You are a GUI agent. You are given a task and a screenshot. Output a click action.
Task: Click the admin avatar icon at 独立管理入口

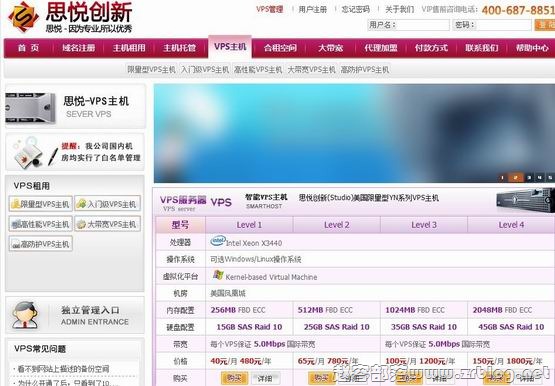(25, 315)
